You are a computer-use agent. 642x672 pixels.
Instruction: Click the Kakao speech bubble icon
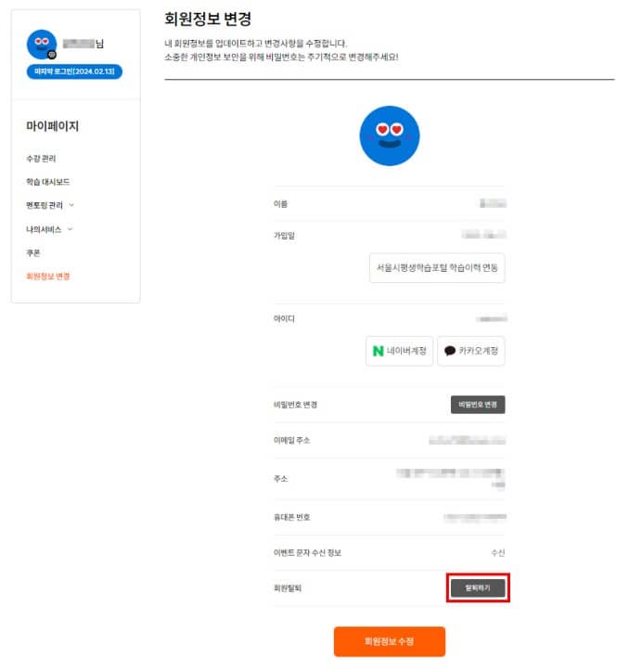click(x=449, y=351)
